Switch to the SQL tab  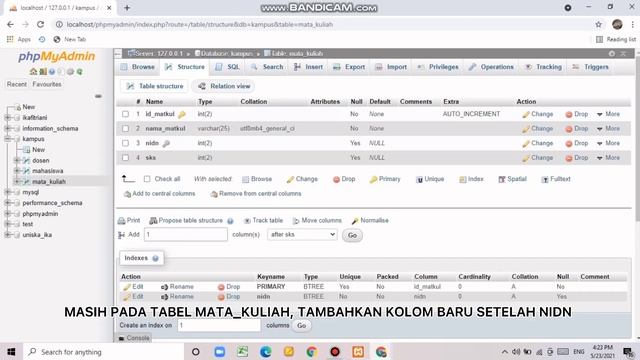pyautogui.click(x=227, y=67)
